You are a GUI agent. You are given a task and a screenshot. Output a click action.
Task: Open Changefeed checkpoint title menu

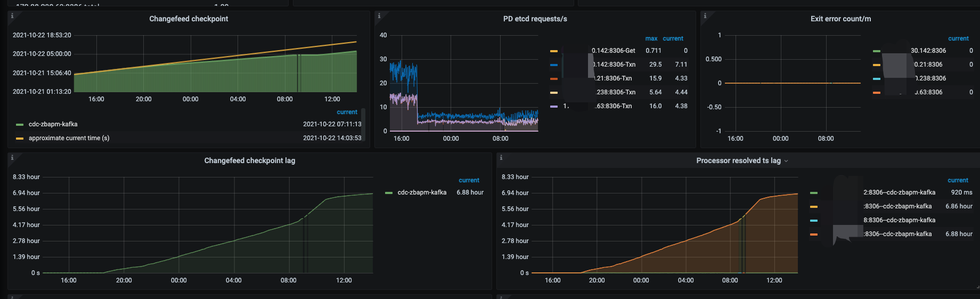[189, 19]
